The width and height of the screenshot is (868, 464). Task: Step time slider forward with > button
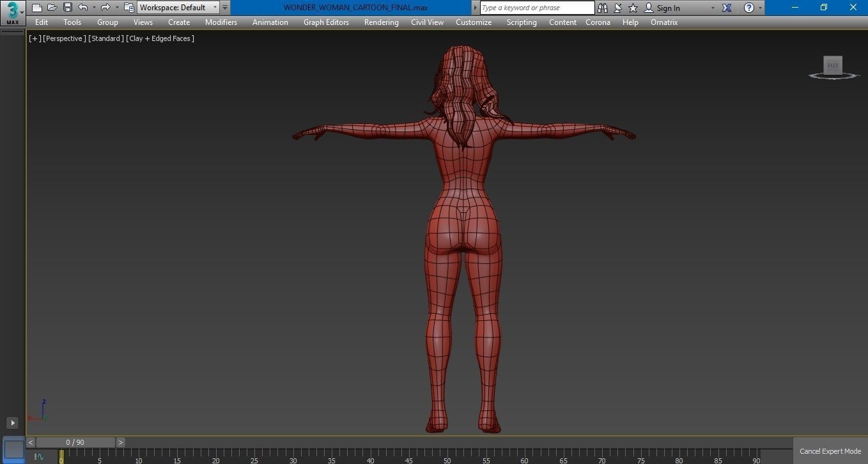tap(121, 442)
